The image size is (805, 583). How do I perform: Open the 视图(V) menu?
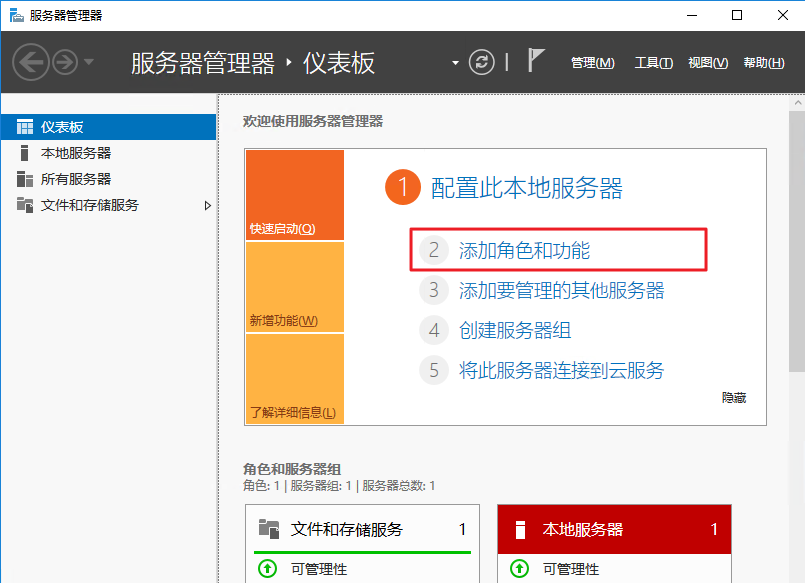pyautogui.click(x=708, y=63)
